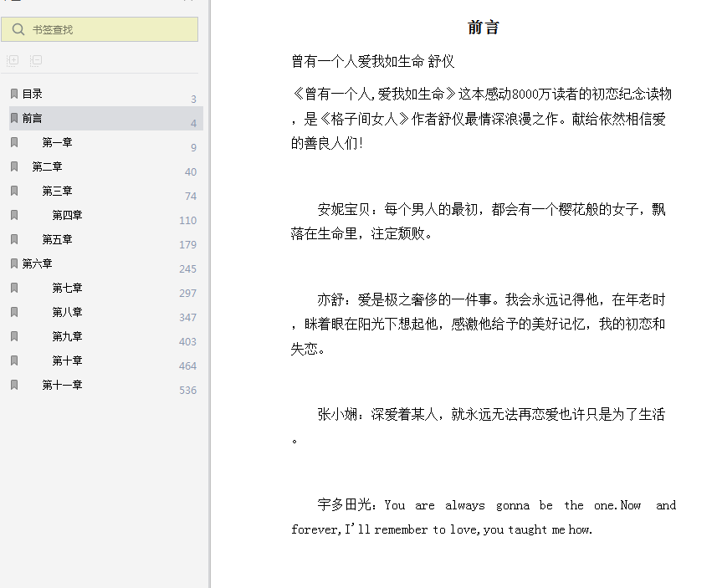
Task: Click page number 297 for 第七章
Action: [188, 294]
